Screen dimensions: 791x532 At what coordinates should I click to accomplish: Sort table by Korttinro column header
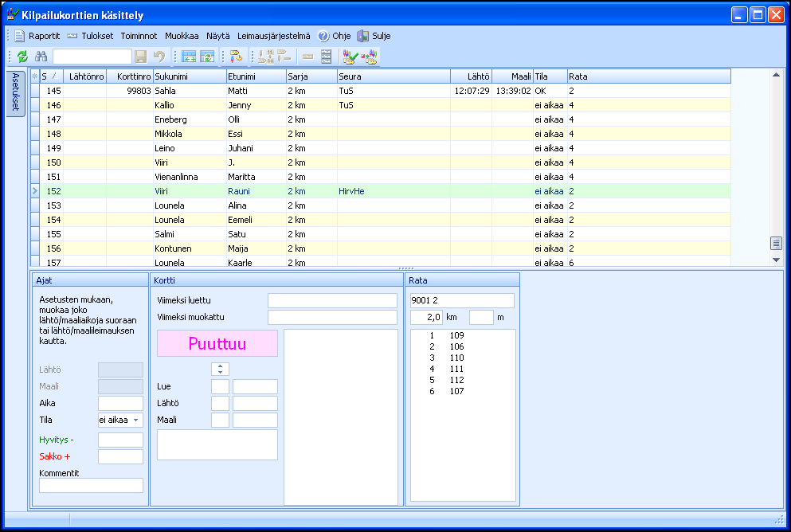(130, 76)
